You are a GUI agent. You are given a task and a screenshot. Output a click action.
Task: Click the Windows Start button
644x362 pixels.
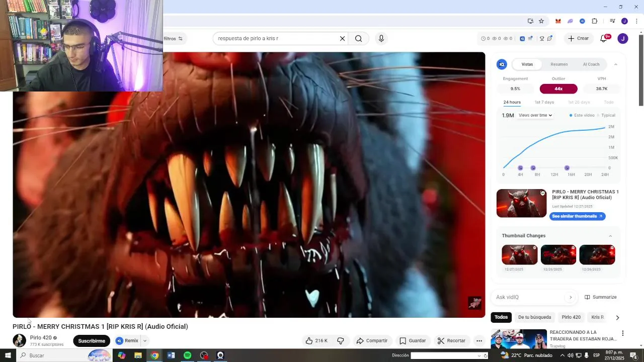8,355
